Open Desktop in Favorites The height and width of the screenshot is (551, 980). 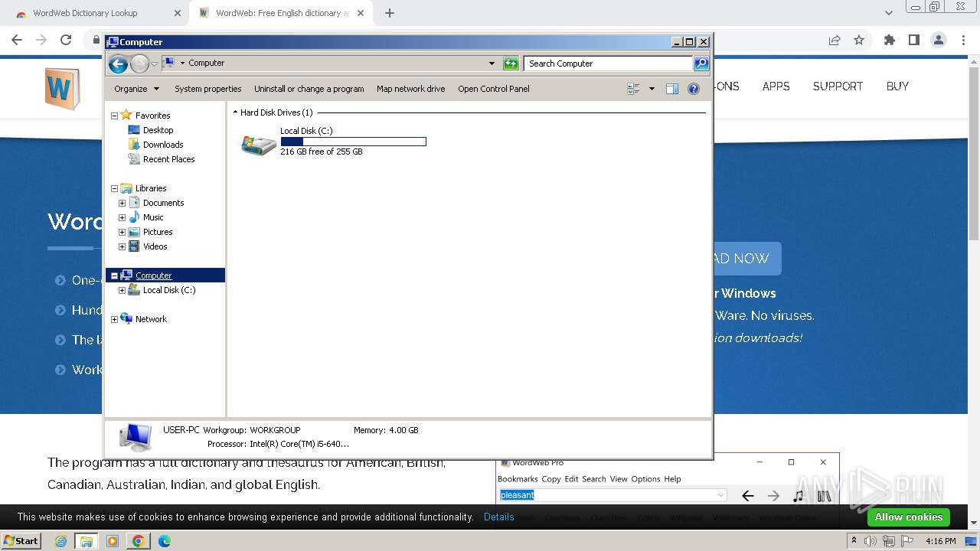tap(158, 130)
